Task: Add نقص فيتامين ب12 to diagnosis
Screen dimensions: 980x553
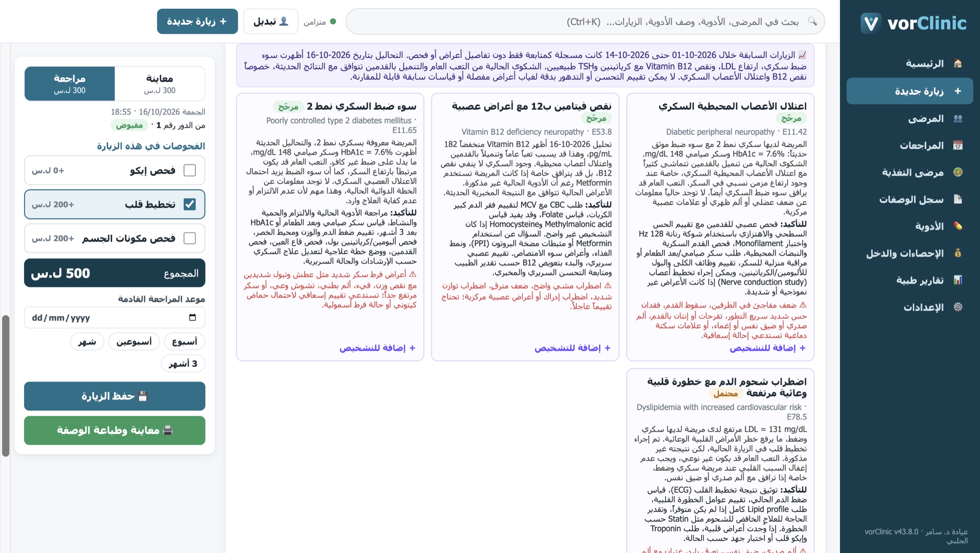Action: point(573,348)
